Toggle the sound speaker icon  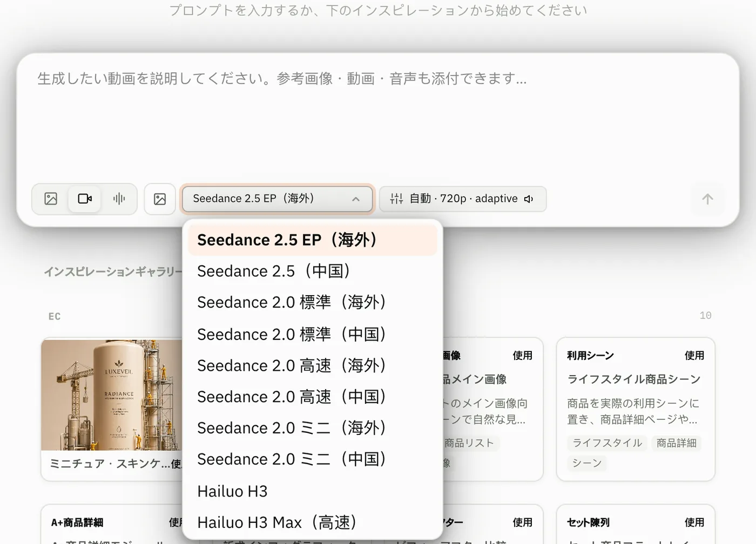click(x=529, y=199)
